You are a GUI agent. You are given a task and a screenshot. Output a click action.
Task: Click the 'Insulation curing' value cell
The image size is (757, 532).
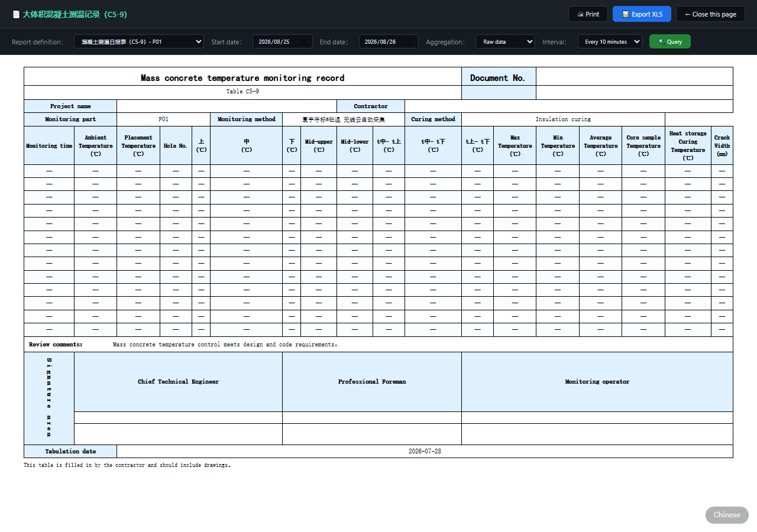563,119
